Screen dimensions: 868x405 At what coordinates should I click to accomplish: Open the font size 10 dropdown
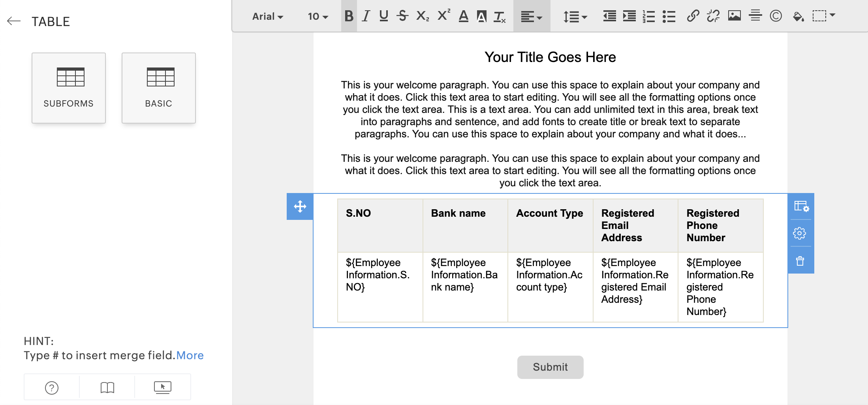click(318, 17)
